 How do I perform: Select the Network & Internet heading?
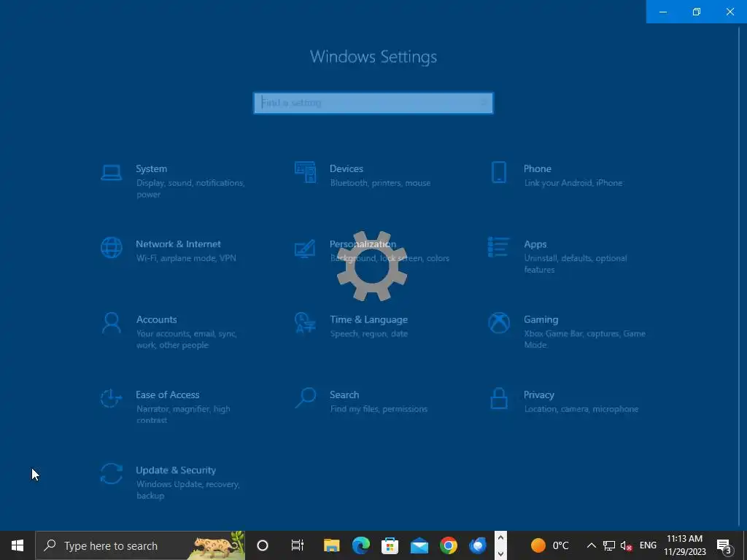pos(178,244)
